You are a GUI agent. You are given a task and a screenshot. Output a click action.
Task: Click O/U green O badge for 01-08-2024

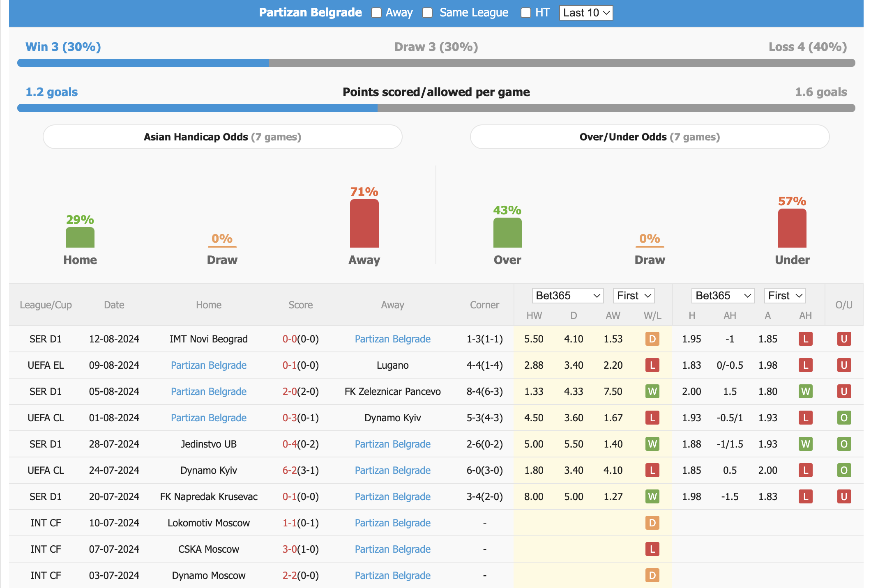844,418
